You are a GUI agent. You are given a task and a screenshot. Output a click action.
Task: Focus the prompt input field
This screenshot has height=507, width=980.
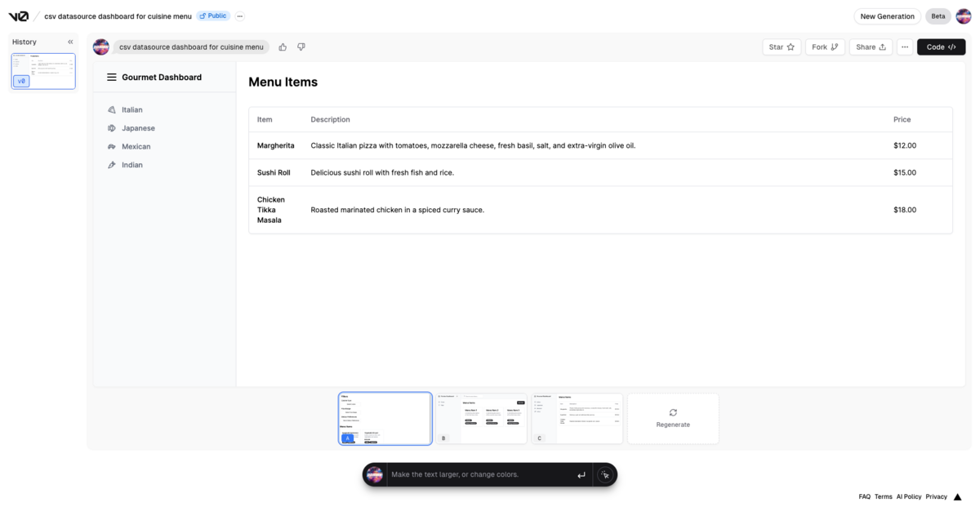click(x=479, y=474)
